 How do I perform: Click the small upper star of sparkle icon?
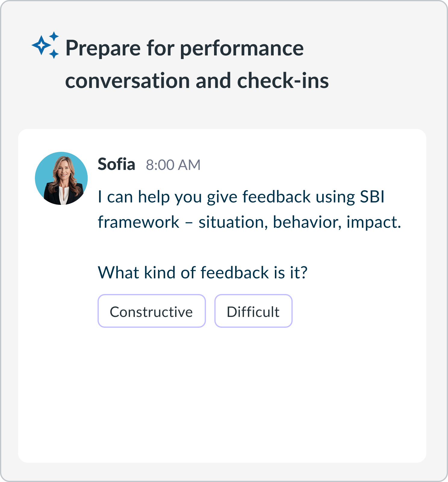coord(54,36)
